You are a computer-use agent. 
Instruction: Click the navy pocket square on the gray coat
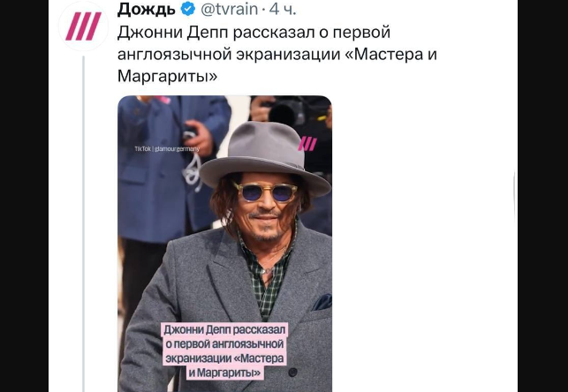click(322, 302)
